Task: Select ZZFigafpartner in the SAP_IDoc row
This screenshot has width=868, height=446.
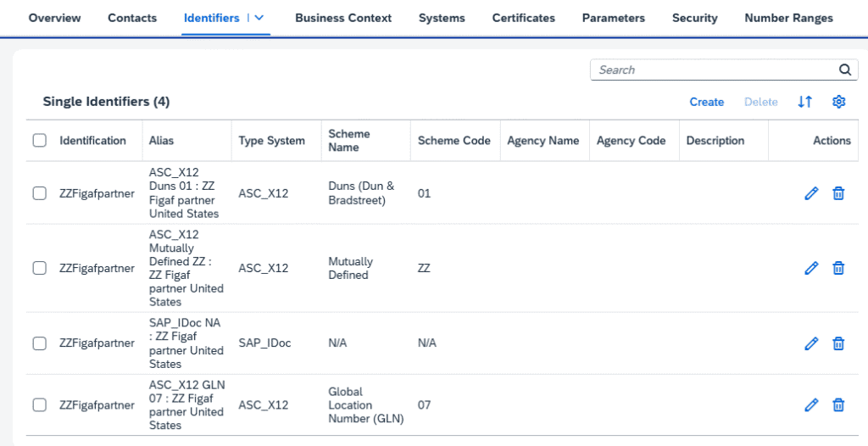Action: (x=97, y=343)
